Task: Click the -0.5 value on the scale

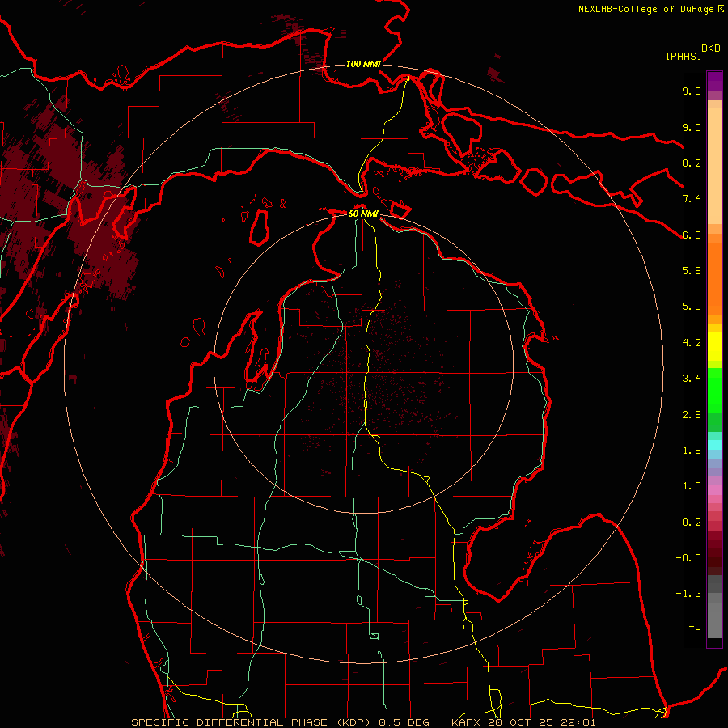Action: tap(688, 558)
